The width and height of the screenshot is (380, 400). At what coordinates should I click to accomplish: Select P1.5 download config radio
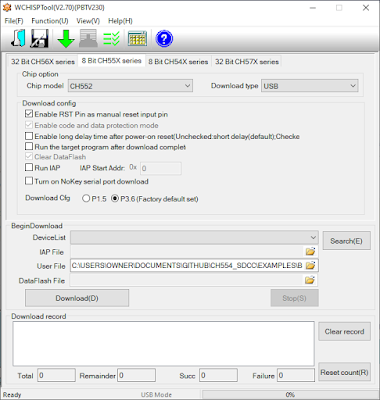(x=86, y=198)
